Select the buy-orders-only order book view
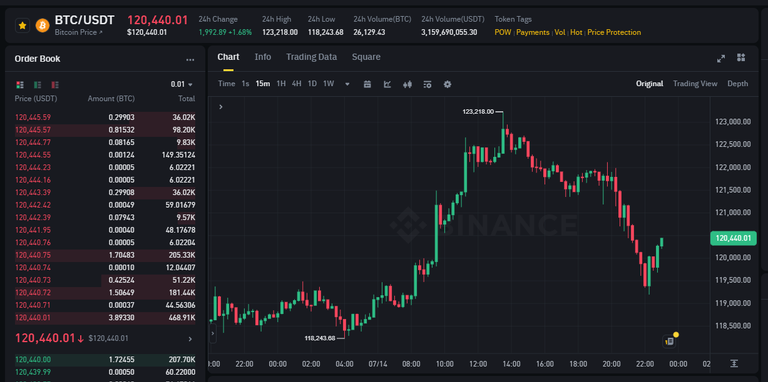This screenshot has height=382, width=768. (x=38, y=85)
